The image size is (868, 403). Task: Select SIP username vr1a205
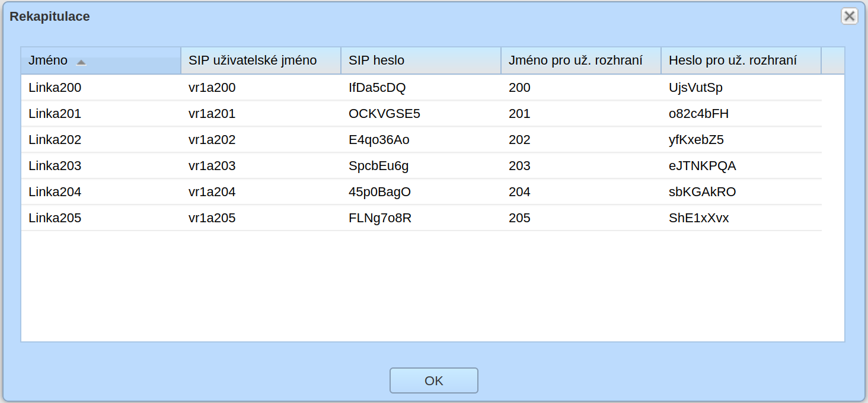tap(212, 218)
